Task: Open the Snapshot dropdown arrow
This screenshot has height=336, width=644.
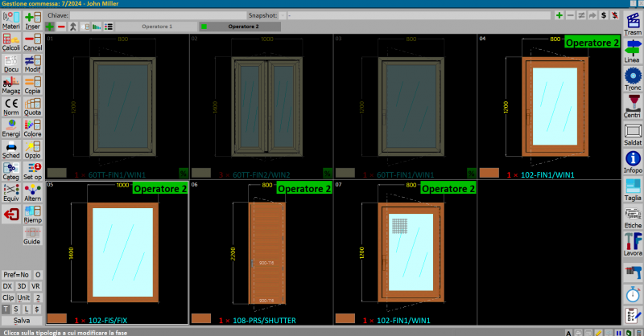Action: tap(283, 15)
